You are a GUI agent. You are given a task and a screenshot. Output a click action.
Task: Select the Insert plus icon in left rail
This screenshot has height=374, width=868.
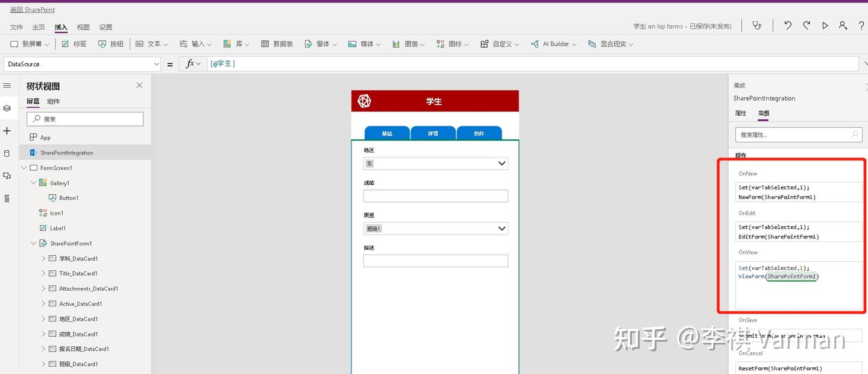[x=7, y=130]
